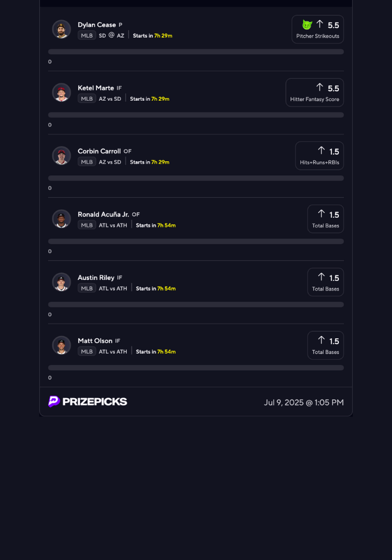Image resolution: width=392 pixels, height=560 pixels.
Task: Click Corbin Carroll's progress bar
Action: [x=196, y=178]
